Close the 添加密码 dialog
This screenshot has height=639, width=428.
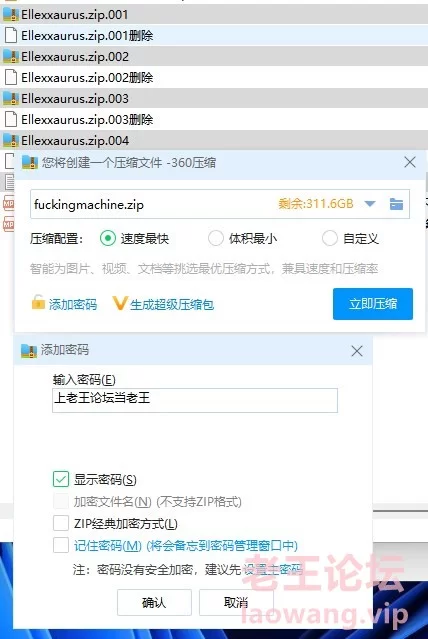click(357, 351)
